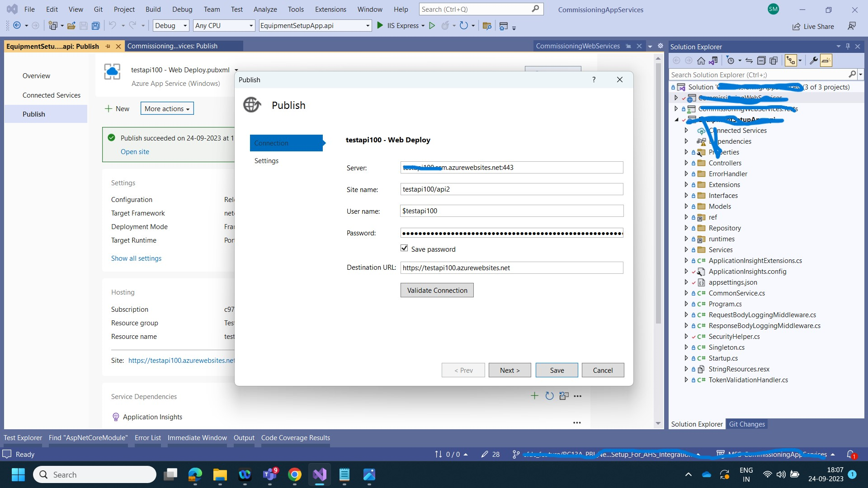The height and width of the screenshot is (488, 868).
Task: Add service dependency plus icon
Action: tap(534, 396)
